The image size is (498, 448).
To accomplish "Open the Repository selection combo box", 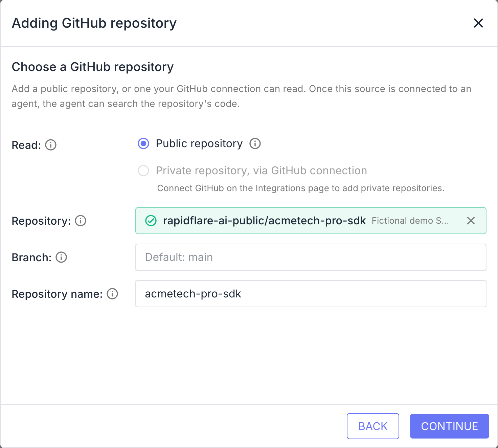I will [x=311, y=221].
